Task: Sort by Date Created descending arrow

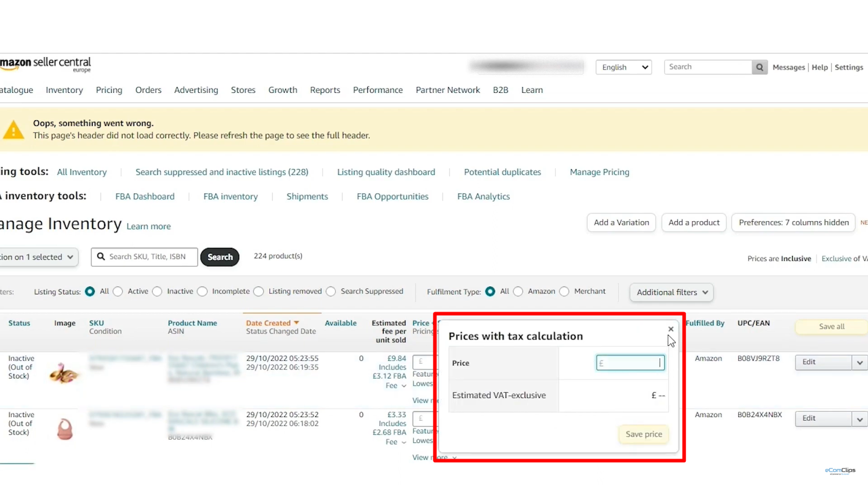Action: click(296, 323)
